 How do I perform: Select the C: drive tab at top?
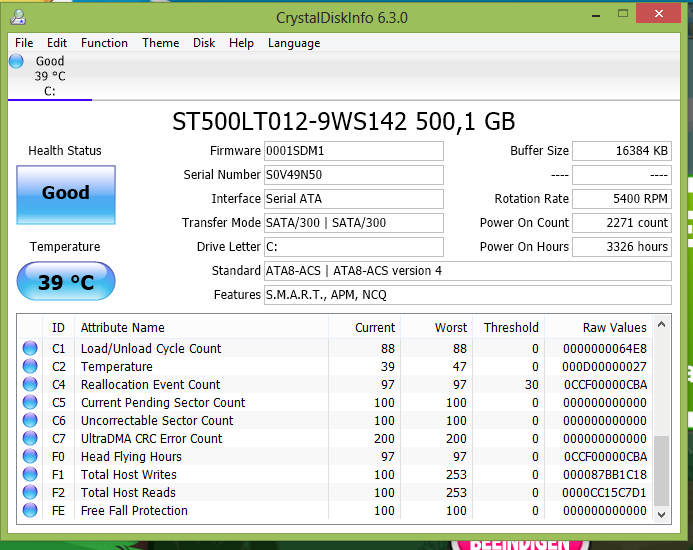(x=50, y=76)
